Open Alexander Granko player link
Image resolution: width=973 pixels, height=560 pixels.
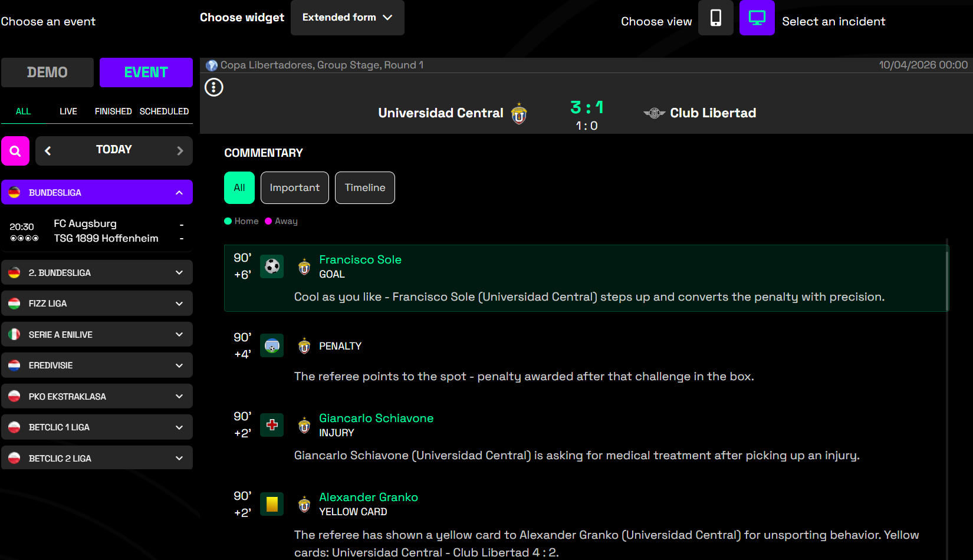(x=369, y=498)
